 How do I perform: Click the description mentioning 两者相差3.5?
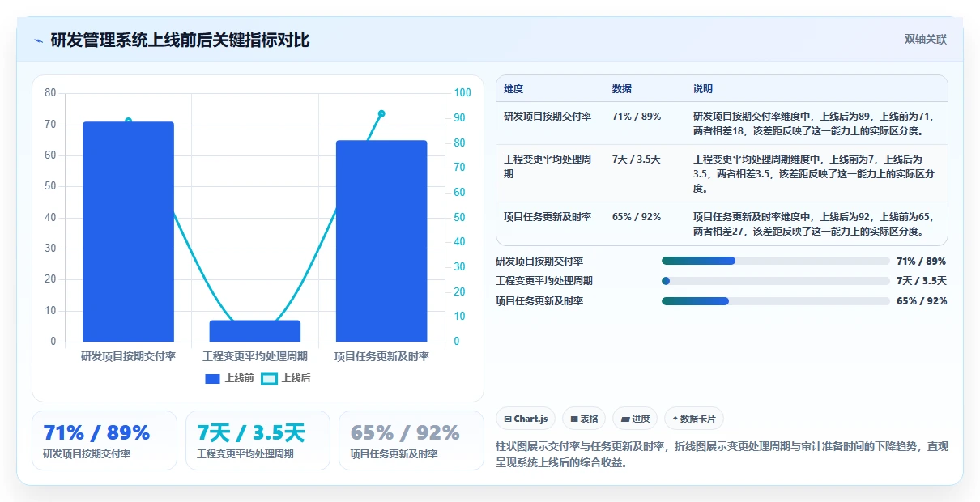pyautogui.click(x=814, y=173)
